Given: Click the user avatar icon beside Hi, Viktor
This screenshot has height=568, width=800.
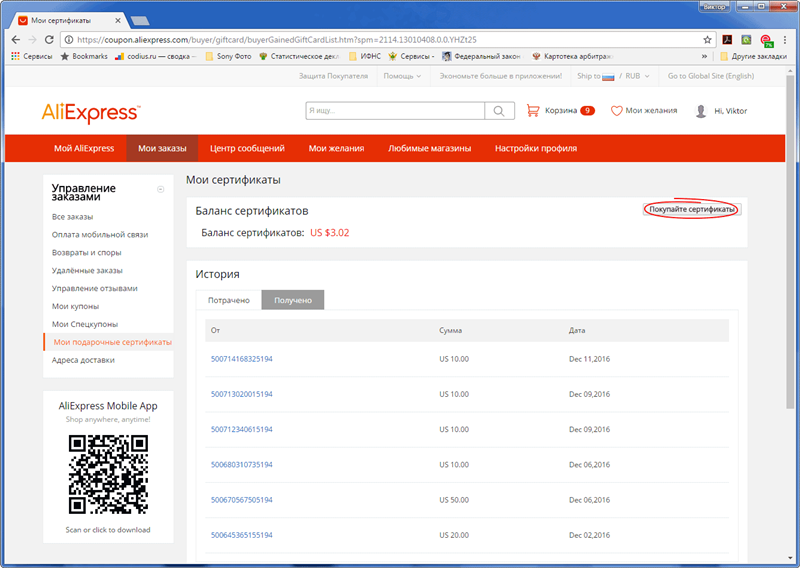Looking at the screenshot, I should [x=701, y=111].
